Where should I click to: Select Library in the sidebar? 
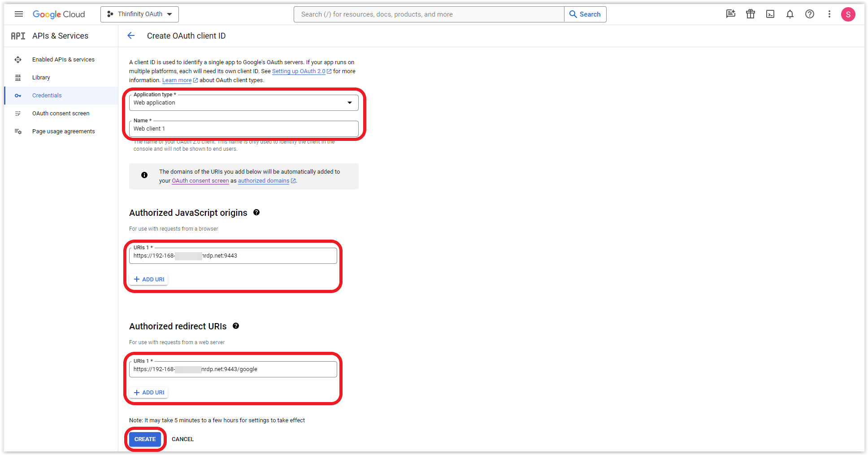41,77
